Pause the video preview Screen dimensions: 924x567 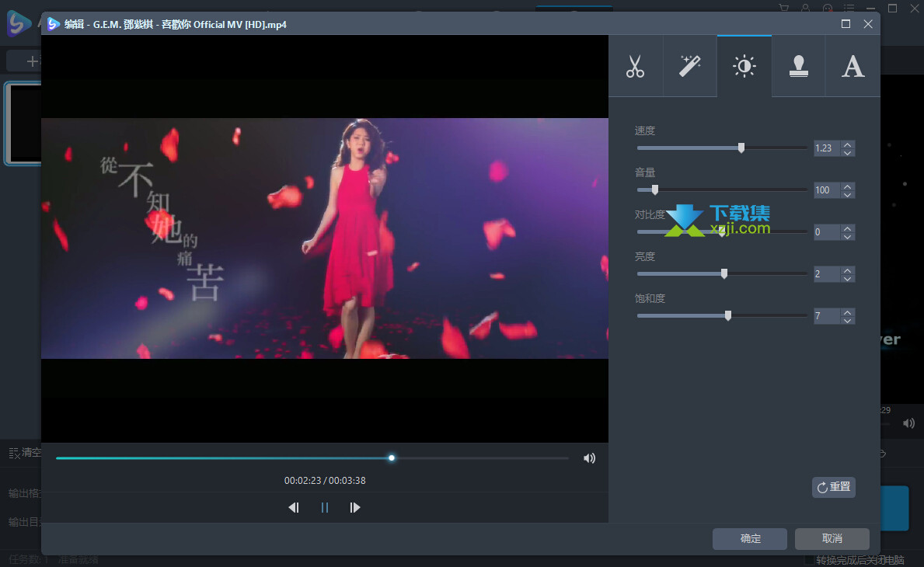(325, 507)
